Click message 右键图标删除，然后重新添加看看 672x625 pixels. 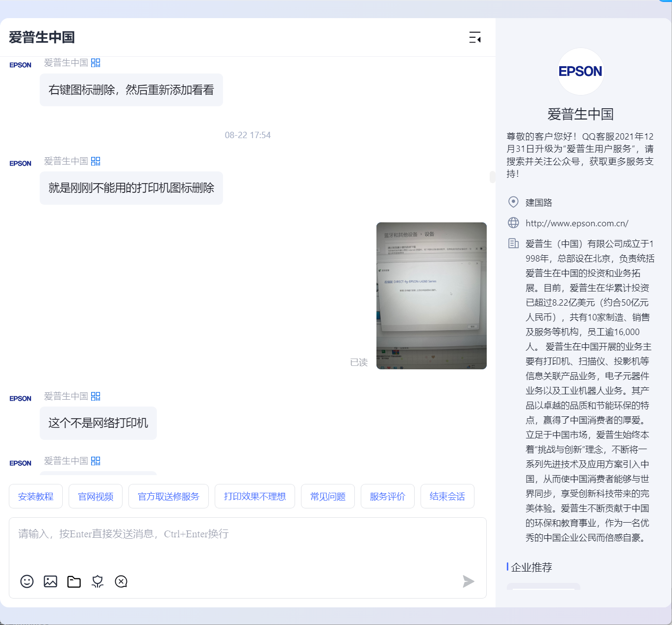click(x=131, y=90)
